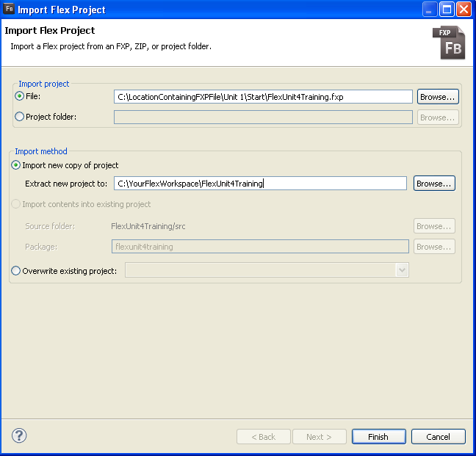Screen dimensions: 476x456
Task: Click the Fb icon in title bar
Action: [x=10, y=10]
